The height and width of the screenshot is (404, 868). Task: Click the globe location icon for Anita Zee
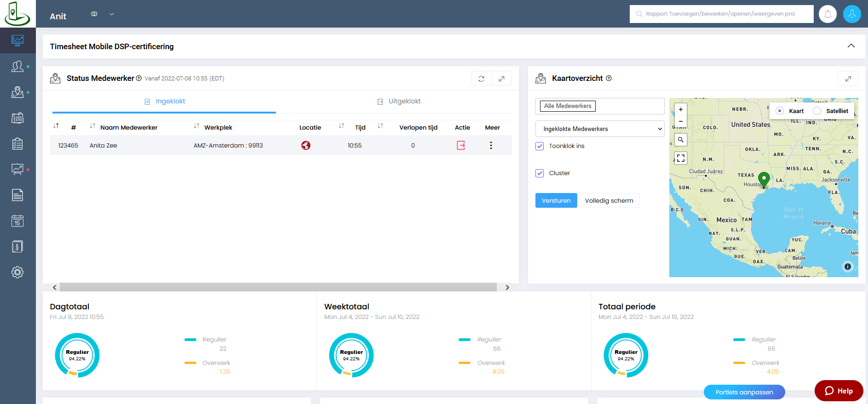[305, 145]
